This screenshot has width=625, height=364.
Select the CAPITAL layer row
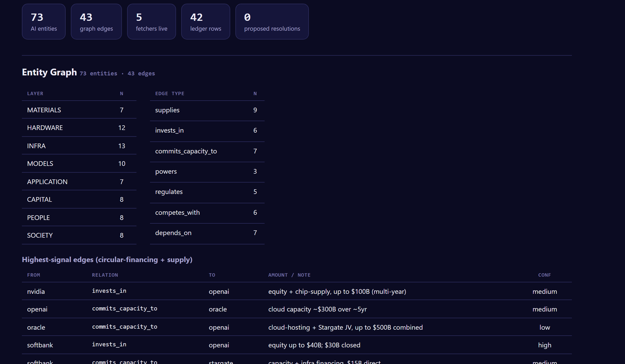pos(79,199)
